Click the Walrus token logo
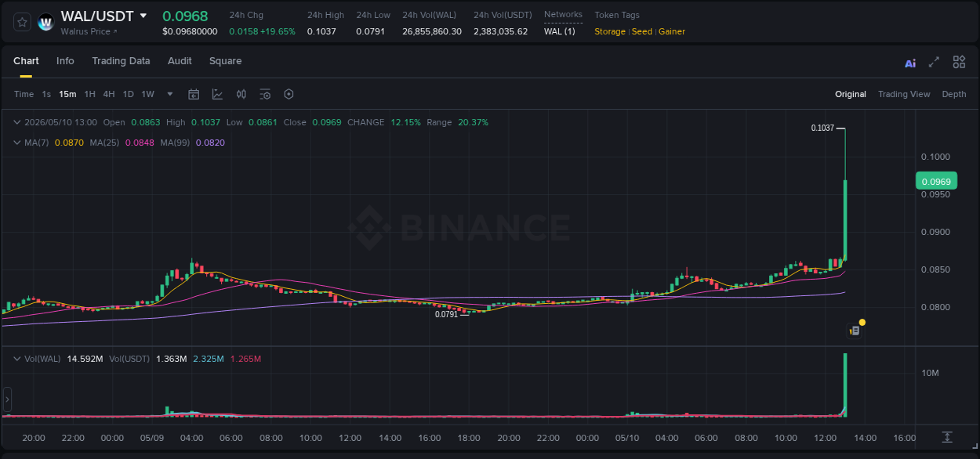Screen dimensions: 980x459 46,22
